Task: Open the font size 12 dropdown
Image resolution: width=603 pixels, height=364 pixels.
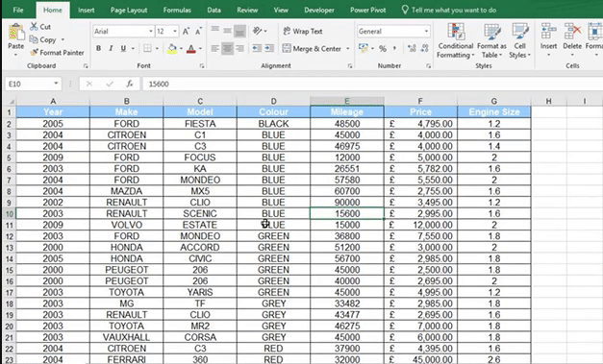Action: pyautogui.click(x=175, y=32)
